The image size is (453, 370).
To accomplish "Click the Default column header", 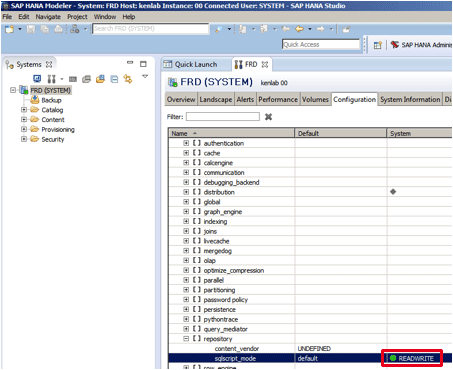I will [341, 133].
